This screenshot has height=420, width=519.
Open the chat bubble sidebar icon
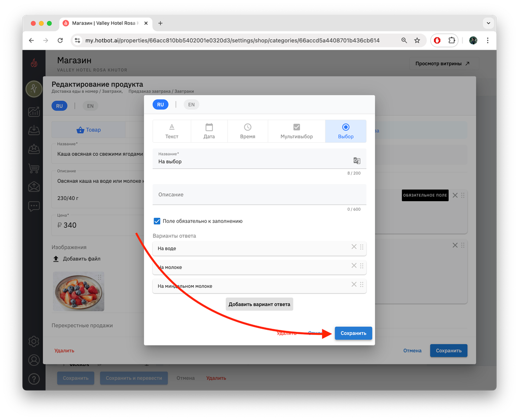coord(34,206)
